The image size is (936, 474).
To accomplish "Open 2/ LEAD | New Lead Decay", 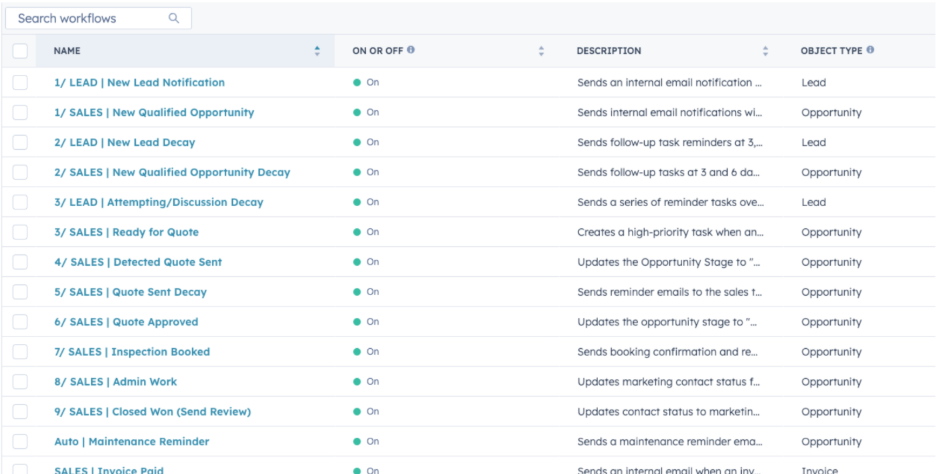I will click(125, 142).
